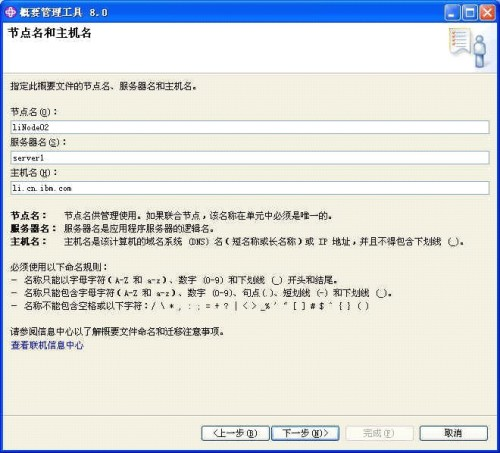The width and height of the screenshot is (500, 453).
Task: Proceed with the 下一步 button
Action: (305, 433)
